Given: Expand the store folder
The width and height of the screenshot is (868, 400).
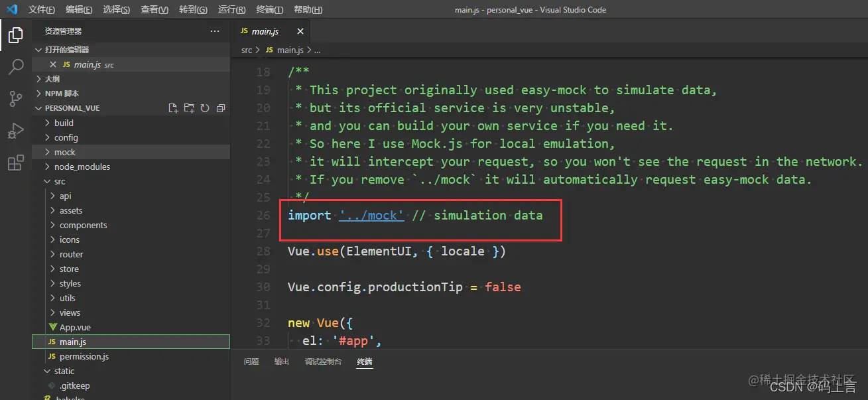Looking at the screenshot, I should tap(131, 269).
